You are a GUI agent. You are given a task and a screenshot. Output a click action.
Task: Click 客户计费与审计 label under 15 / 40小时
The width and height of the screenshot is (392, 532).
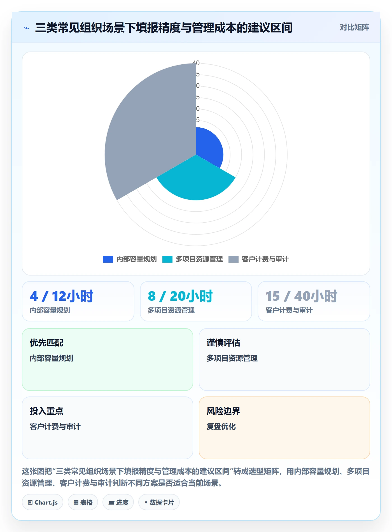point(289,310)
